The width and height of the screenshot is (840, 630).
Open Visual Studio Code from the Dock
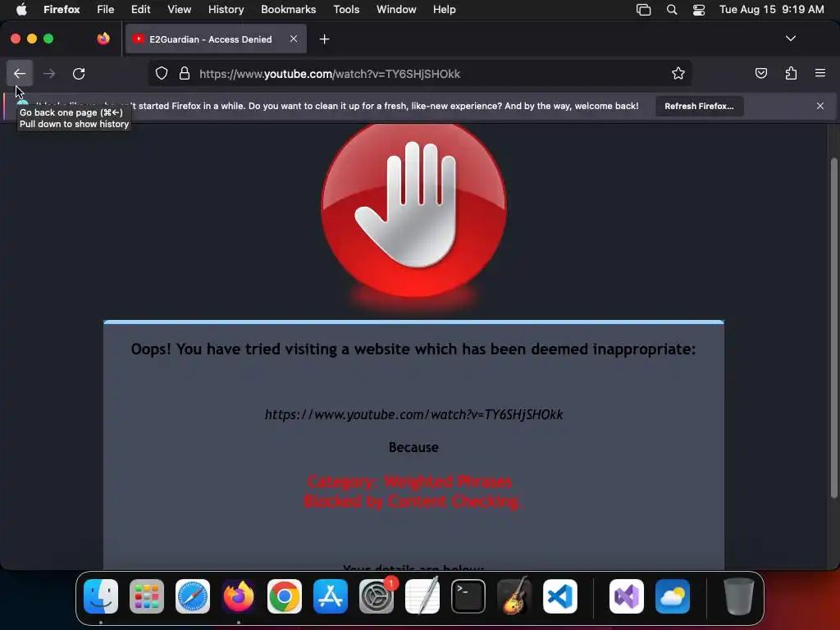[559, 596]
